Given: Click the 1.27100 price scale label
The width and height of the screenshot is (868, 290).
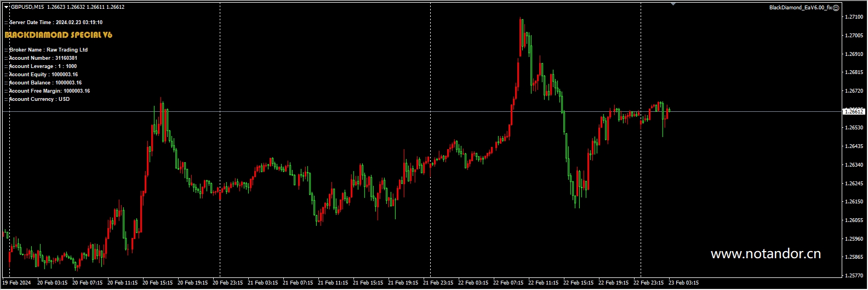Looking at the screenshot, I should click(854, 17).
